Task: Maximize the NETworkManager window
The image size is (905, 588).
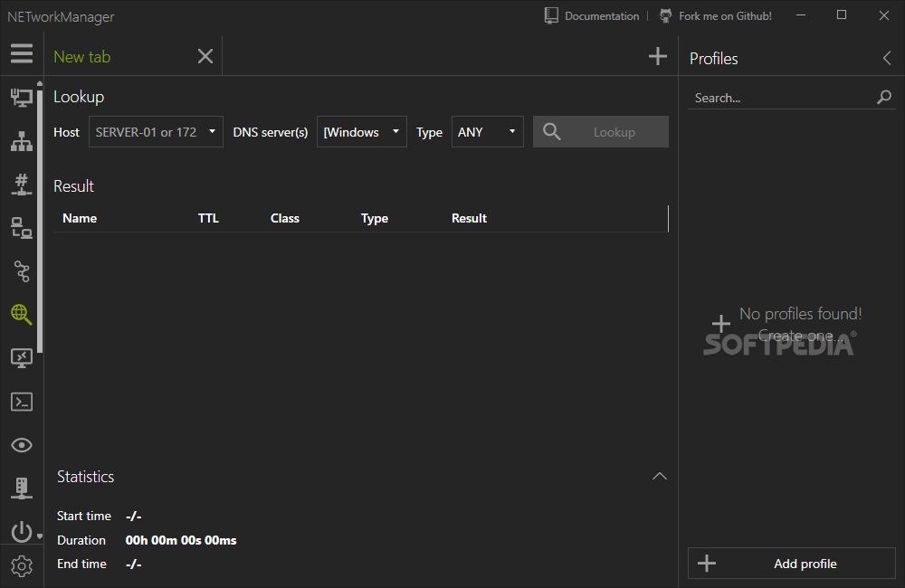Action: 842,15
